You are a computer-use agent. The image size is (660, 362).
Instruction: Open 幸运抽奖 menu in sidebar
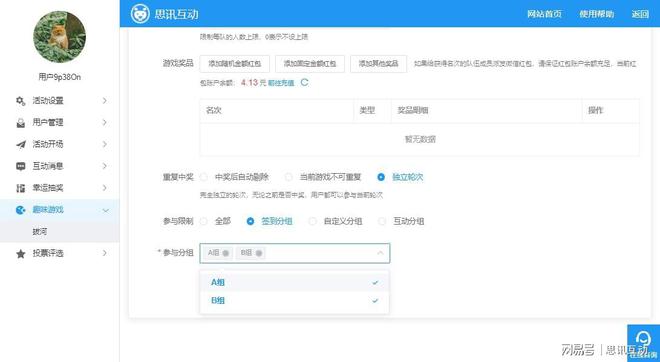click(x=59, y=188)
